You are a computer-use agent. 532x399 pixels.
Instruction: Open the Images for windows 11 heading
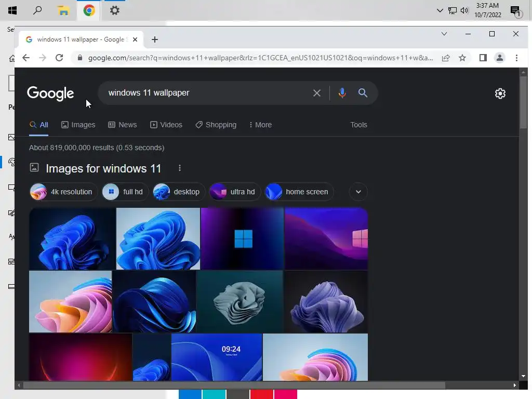coord(103,168)
